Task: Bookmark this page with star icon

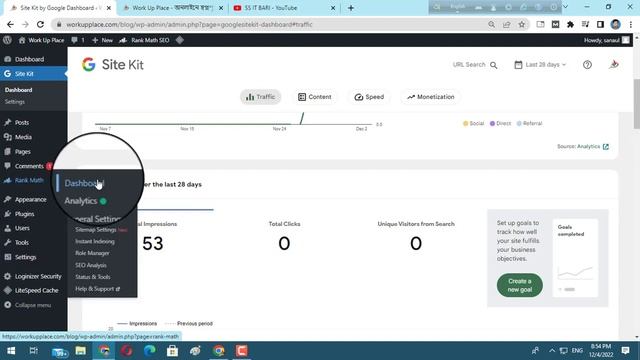Action: 522,24
